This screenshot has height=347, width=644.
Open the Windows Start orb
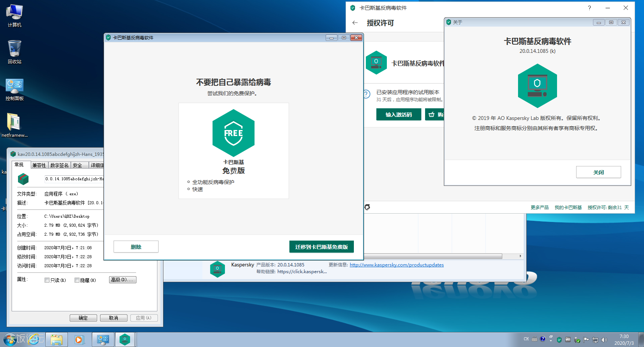point(10,340)
